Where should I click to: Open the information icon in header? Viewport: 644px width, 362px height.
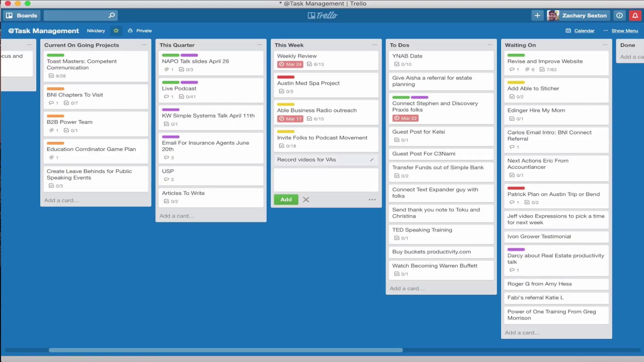[x=619, y=16]
